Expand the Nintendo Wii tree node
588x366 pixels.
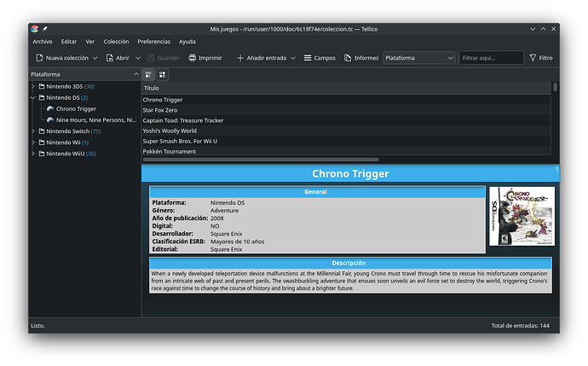click(x=33, y=142)
